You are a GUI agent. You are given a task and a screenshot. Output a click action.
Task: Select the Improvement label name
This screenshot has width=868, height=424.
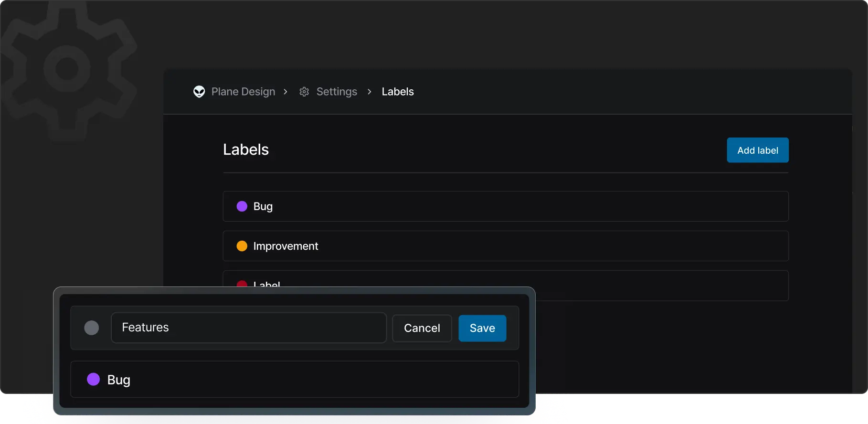(286, 246)
